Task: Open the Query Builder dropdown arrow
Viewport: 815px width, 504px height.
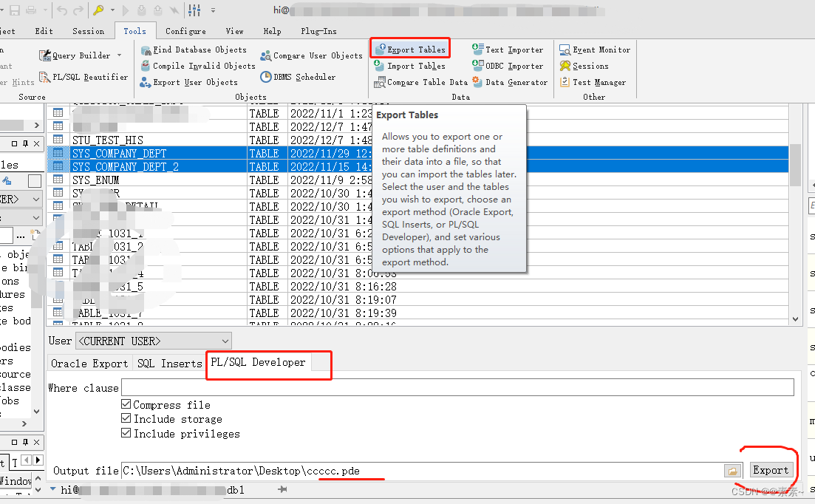Action: tap(120, 55)
